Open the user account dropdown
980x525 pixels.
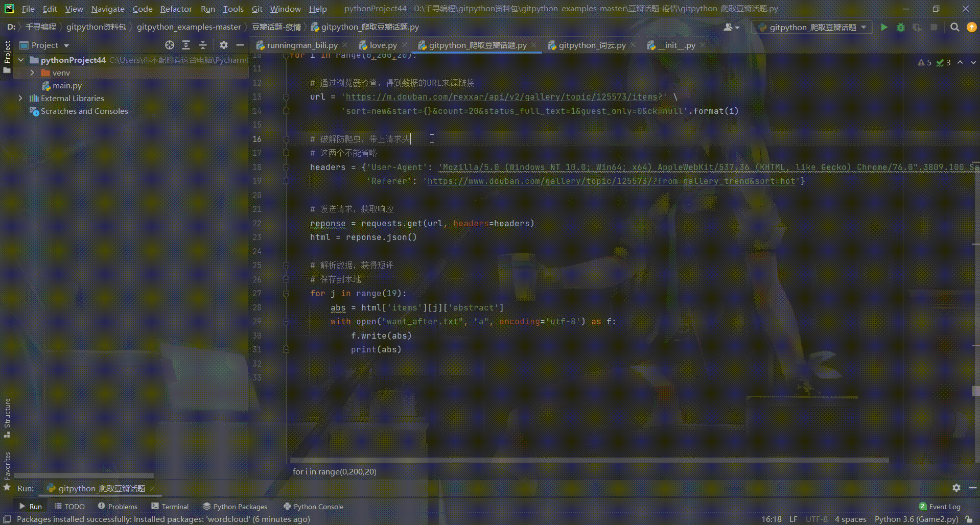click(x=732, y=27)
